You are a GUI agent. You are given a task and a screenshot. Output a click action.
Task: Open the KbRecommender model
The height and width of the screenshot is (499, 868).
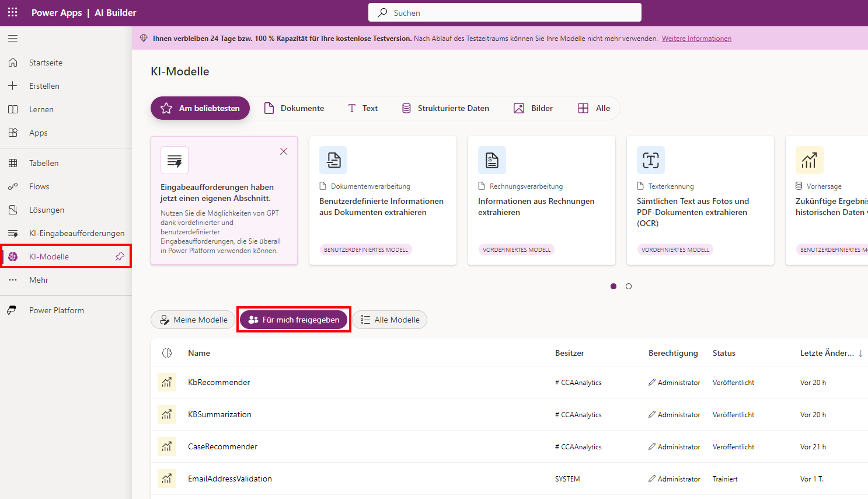219,382
